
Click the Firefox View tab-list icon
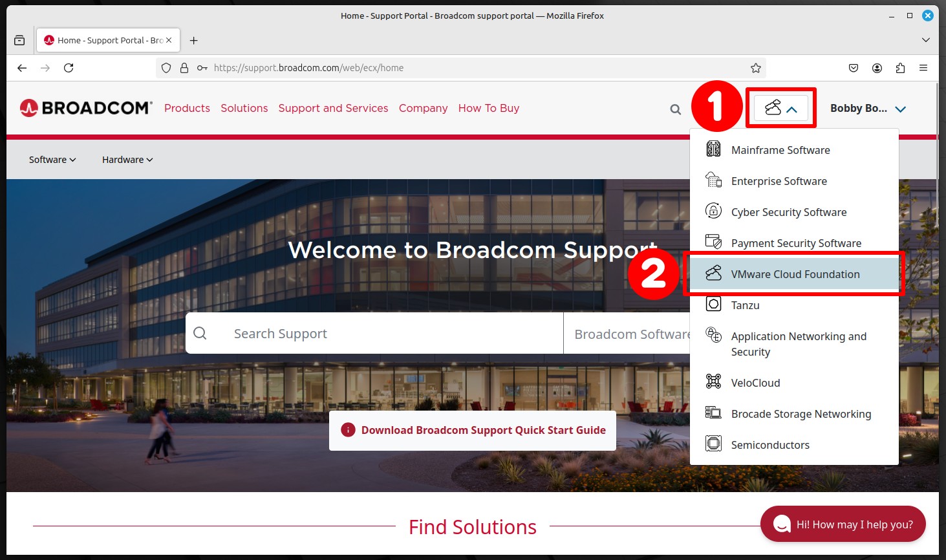pyautogui.click(x=19, y=40)
